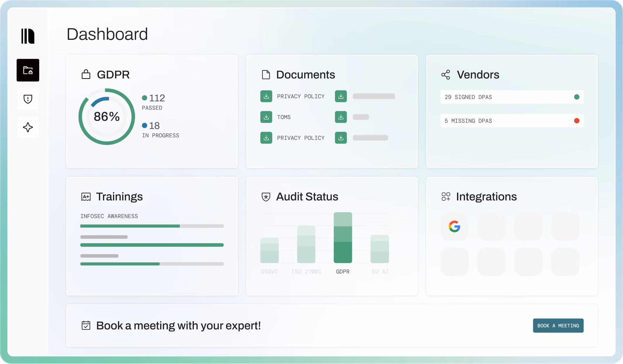The width and height of the screenshot is (623, 364).
Task: Click the bottom training progress bar
Action: click(152, 264)
